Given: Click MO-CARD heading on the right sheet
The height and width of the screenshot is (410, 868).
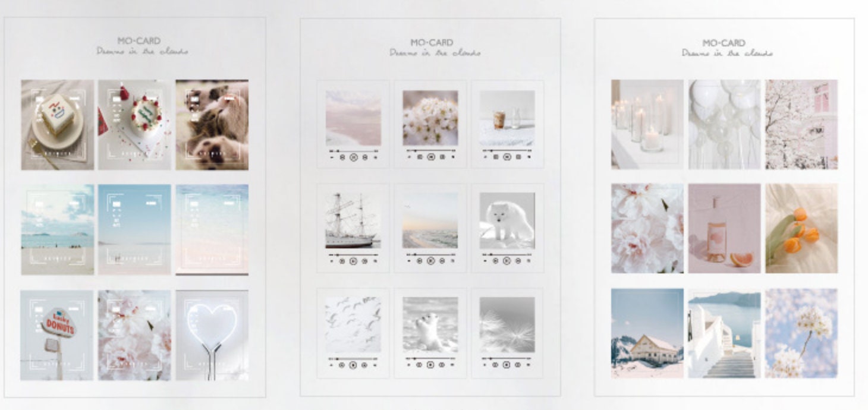Looking at the screenshot, I should 724,43.
